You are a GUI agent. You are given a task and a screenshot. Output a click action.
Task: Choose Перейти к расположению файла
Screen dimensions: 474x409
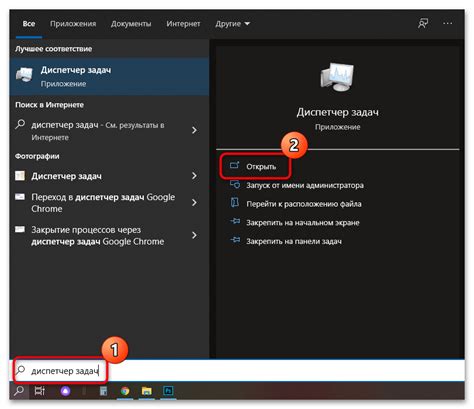304,204
